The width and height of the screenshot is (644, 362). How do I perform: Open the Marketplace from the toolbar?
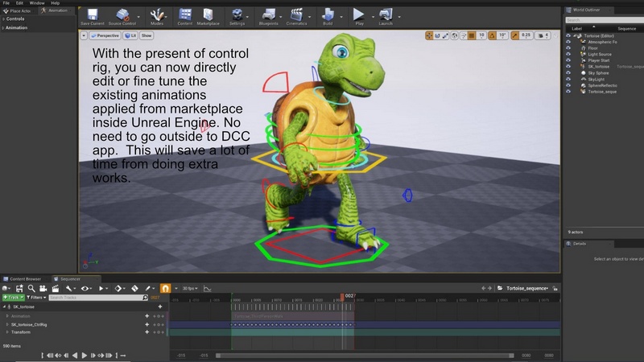point(209,15)
